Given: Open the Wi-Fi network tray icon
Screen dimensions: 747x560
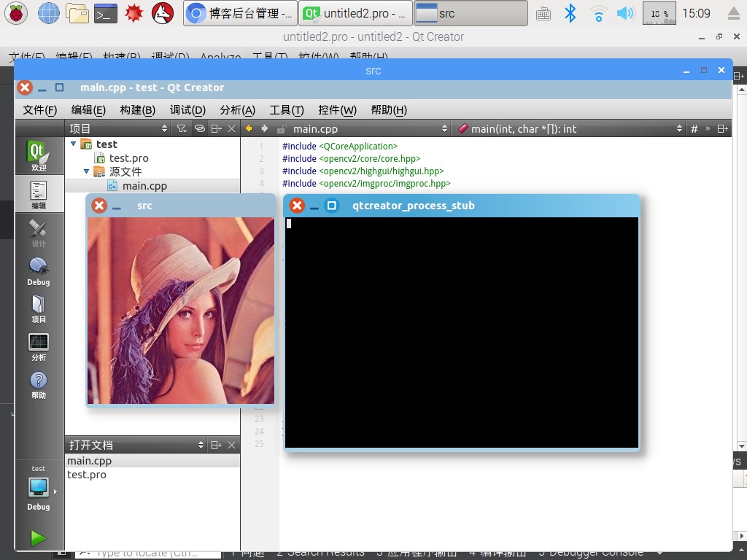Looking at the screenshot, I should (x=598, y=13).
